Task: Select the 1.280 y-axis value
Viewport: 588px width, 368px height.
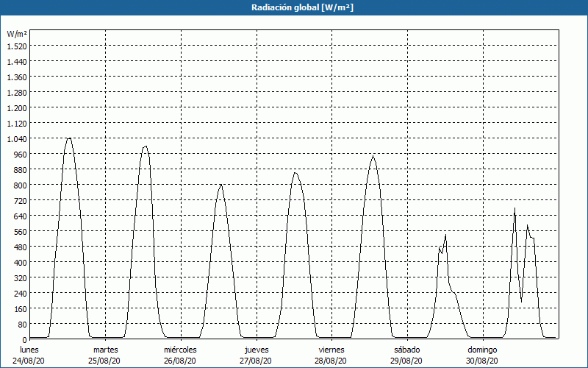Action: [17, 93]
